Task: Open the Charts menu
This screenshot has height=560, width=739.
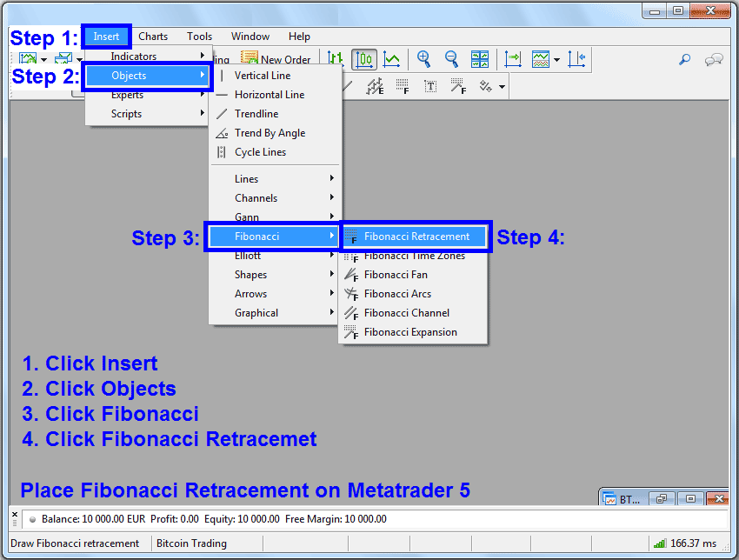Action: 153,37
